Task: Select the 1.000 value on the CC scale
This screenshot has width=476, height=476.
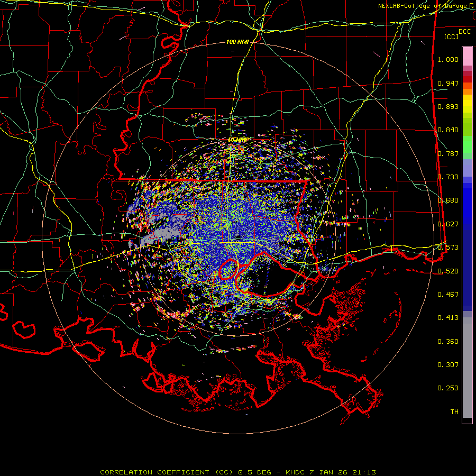Action: (x=448, y=59)
